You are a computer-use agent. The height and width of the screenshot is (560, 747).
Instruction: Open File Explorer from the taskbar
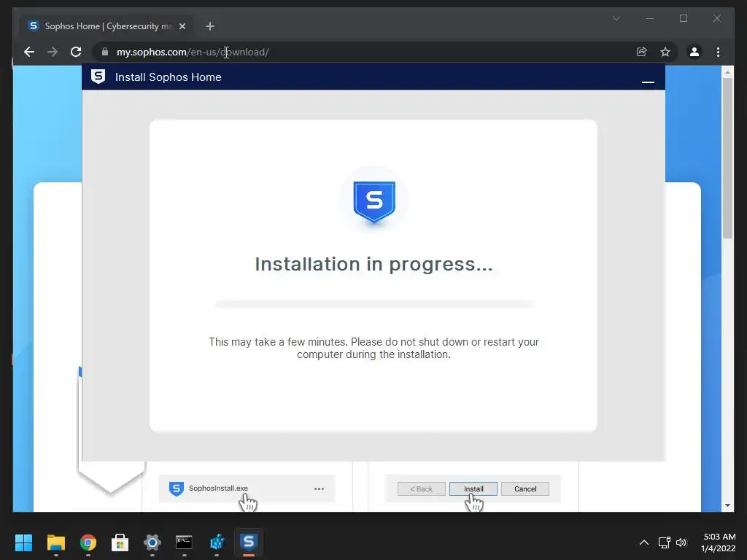(x=55, y=542)
